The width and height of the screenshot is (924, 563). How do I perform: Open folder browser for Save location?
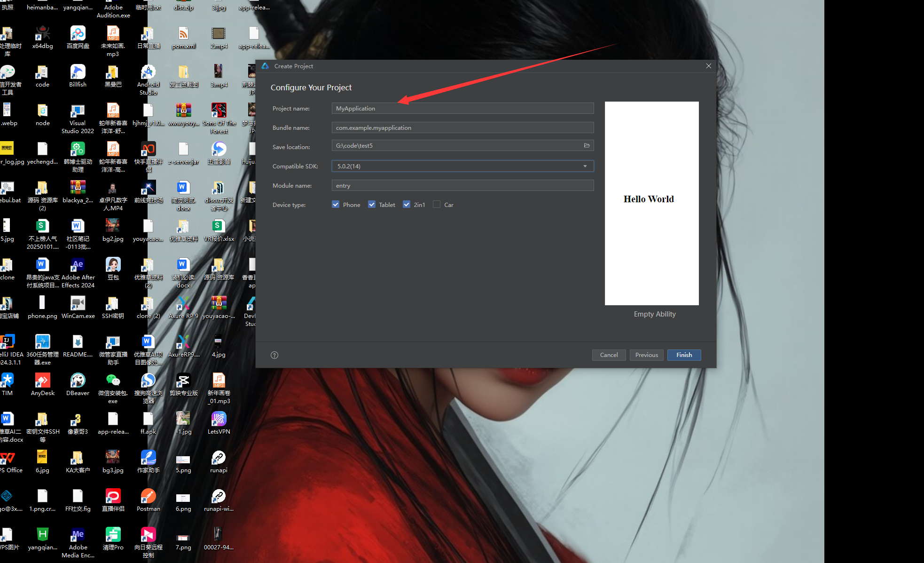(587, 145)
